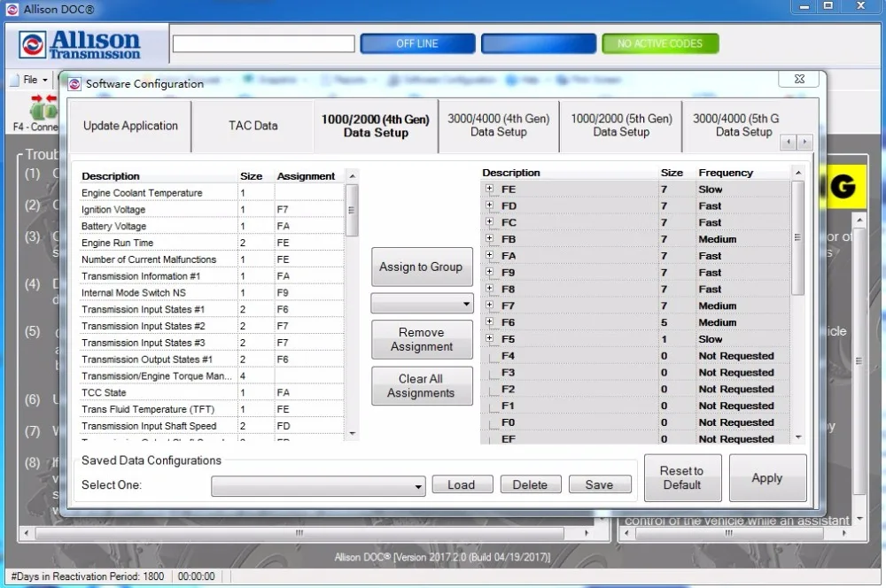Click the OFF LINE status indicator
The width and height of the screenshot is (886, 588).
tap(417, 43)
